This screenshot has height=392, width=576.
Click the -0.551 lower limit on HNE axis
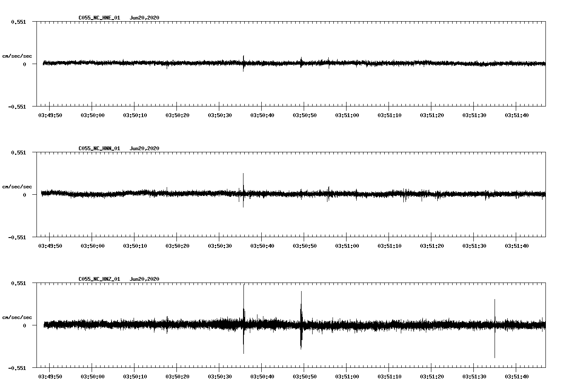click(x=17, y=106)
